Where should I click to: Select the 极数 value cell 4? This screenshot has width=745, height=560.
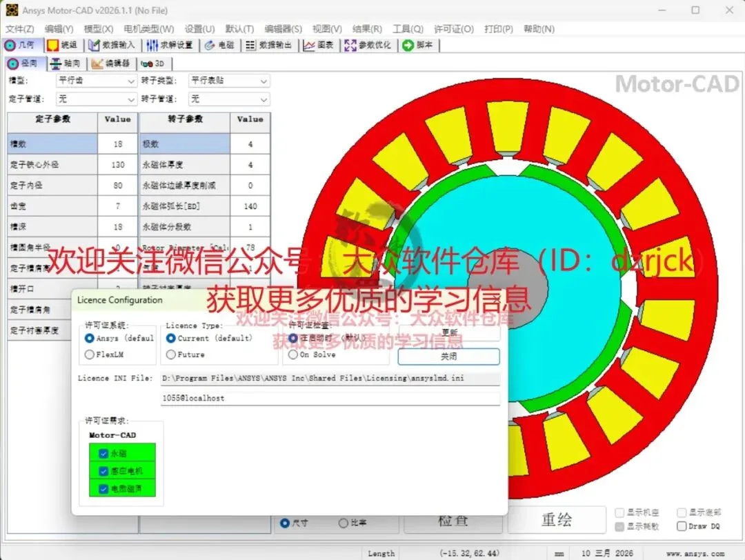(x=250, y=144)
